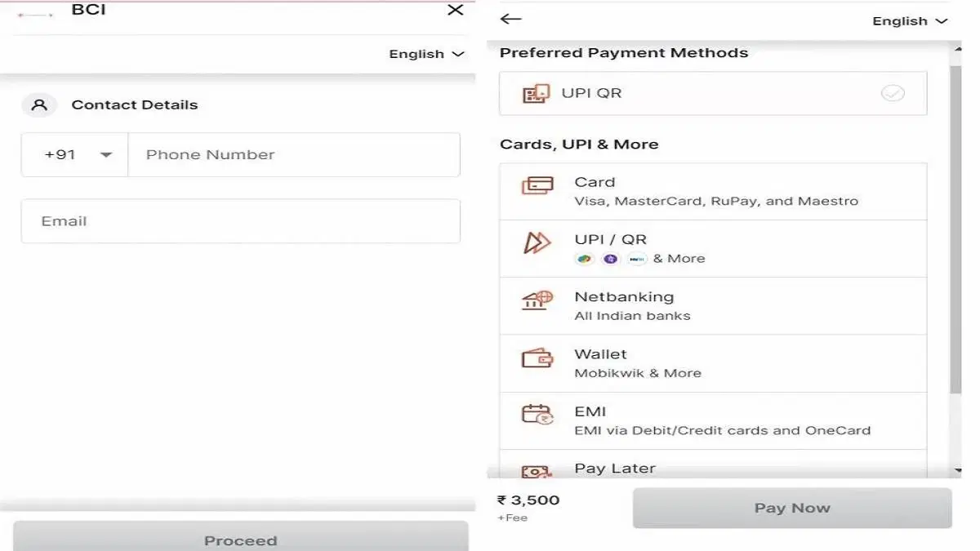Open the English language dropdown on left panel
980x551 pixels.
click(x=425, y=54)
